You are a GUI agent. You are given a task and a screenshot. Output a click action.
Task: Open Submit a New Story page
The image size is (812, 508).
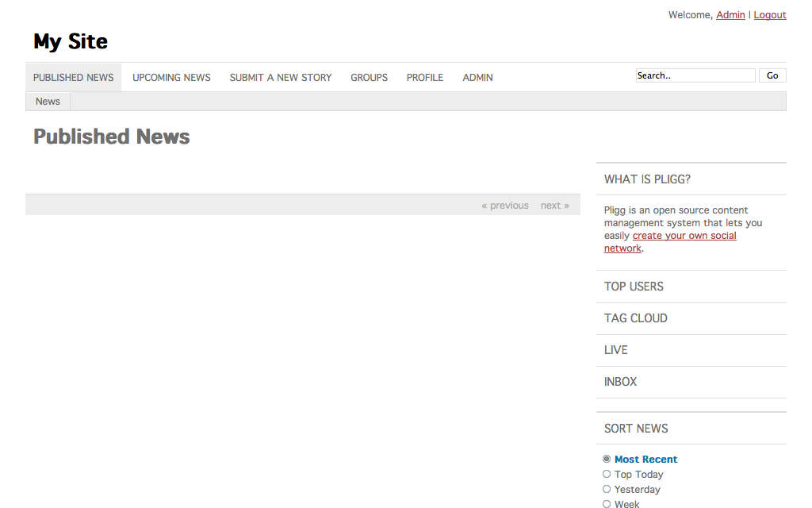click(x=280, y=78)
